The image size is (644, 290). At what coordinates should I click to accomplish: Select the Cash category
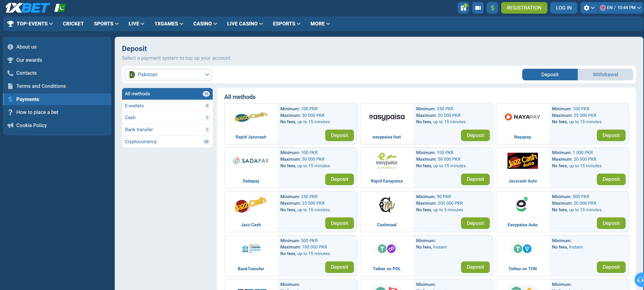[x=167, y=118]
